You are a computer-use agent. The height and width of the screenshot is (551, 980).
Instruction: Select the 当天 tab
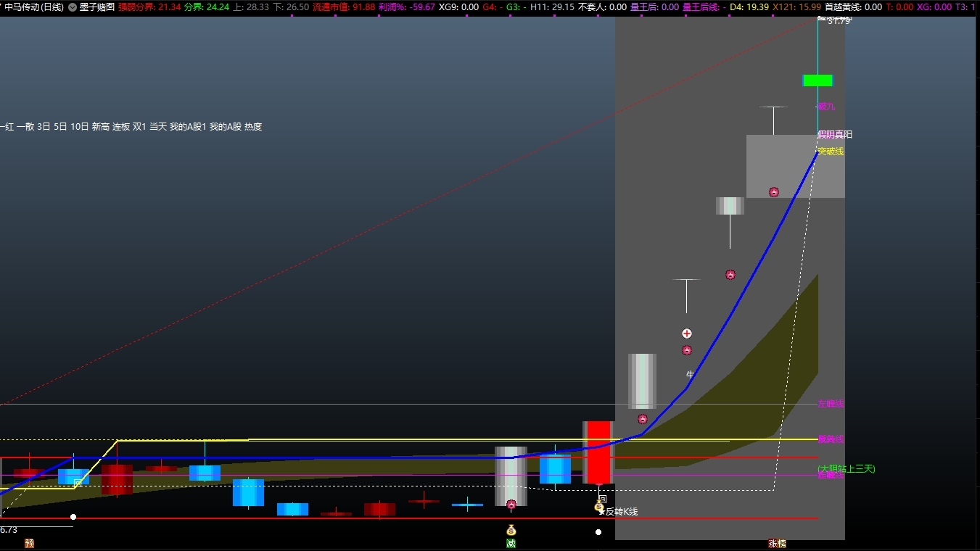tap(158, 127)
